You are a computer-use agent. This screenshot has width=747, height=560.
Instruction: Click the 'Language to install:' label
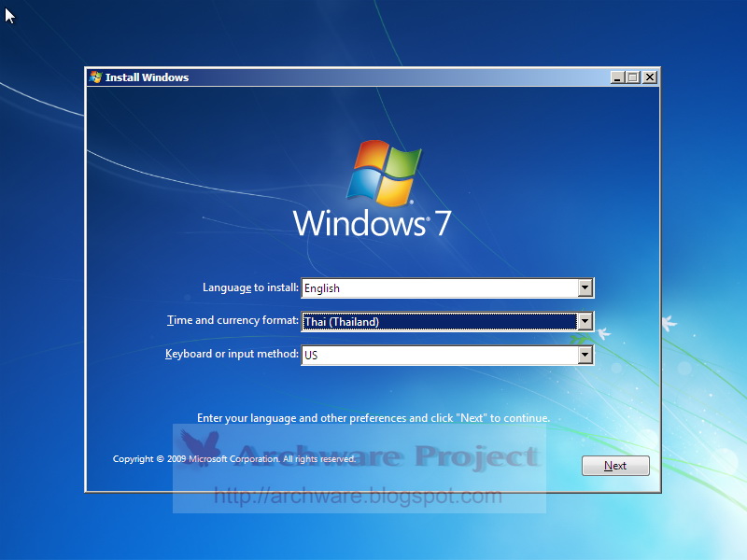tap(250, 287)
